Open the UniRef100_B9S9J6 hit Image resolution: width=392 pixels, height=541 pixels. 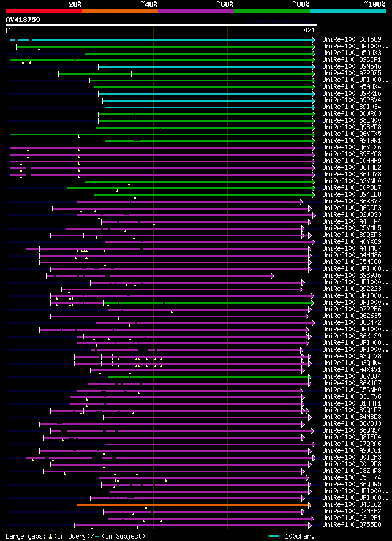point(352,276)
